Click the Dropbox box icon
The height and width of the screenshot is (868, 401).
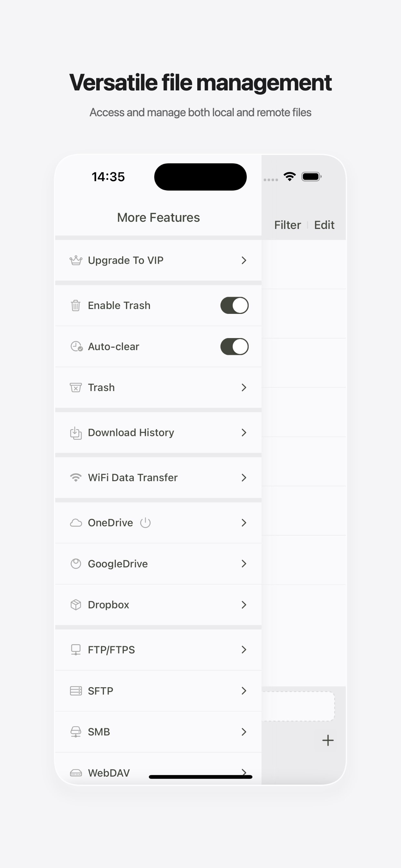[x=76, y=605]
